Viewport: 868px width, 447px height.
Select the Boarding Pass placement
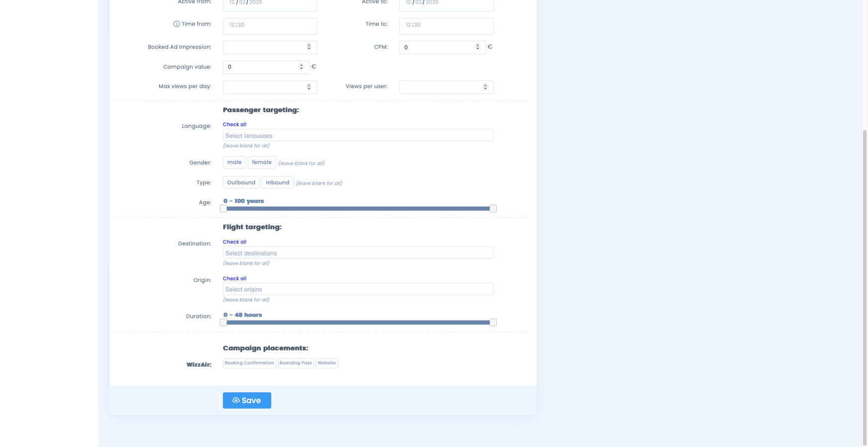pyautogui.click(x=296, y=363)
